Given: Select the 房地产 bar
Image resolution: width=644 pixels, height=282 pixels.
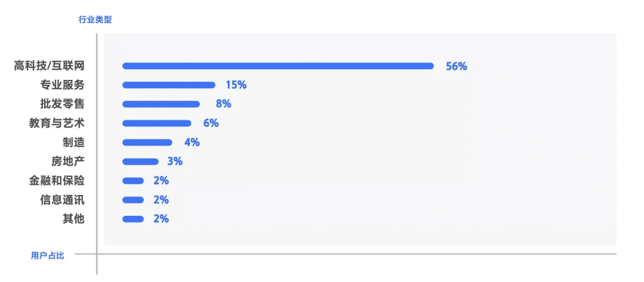Looking at the screenshot, I should click(x=141, y=162).
